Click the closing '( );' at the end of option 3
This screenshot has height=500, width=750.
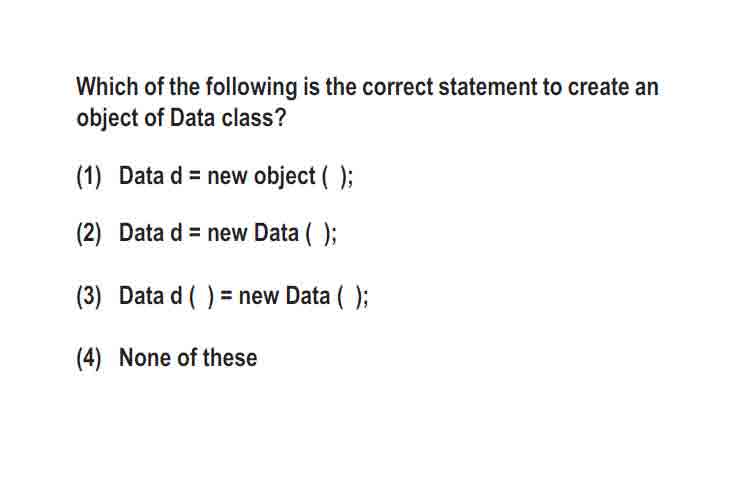[353, 297]
